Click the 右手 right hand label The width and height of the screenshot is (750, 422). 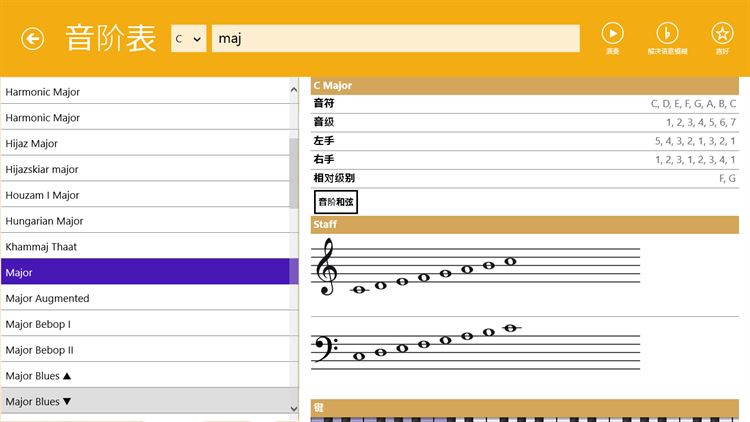pos(324,159)
